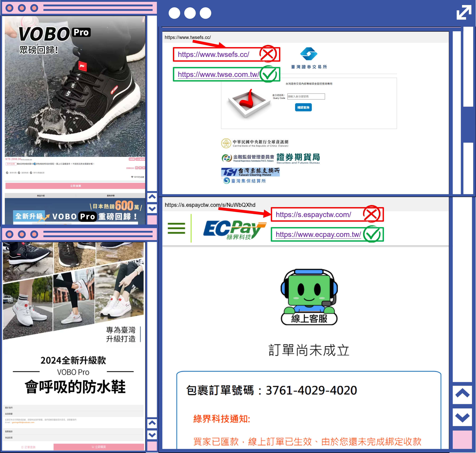Click the 臺灣集保結算所 logo
Image resolution: width=476 pixels, height=453 pixels.
coord(244,181)
